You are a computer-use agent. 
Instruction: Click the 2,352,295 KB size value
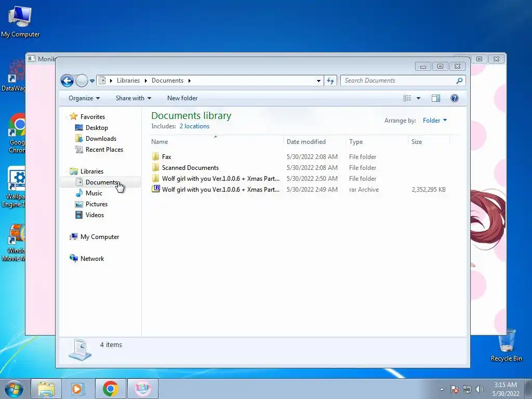(429, 190)
